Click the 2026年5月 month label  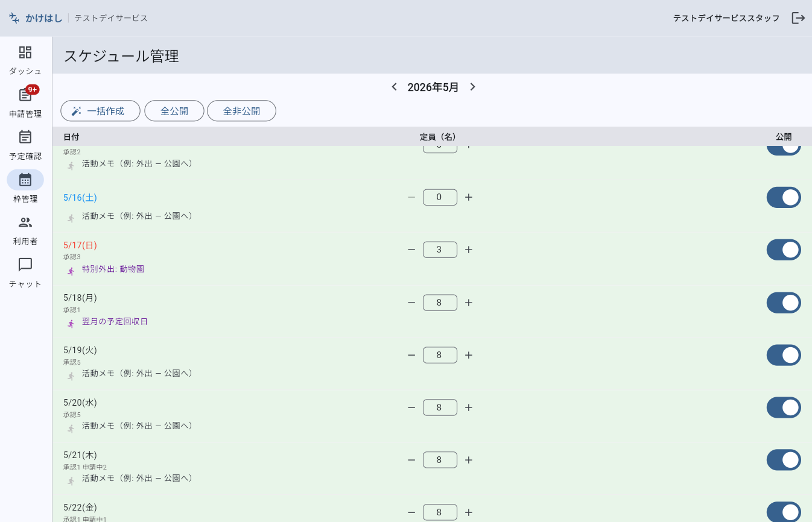point(433,87)
